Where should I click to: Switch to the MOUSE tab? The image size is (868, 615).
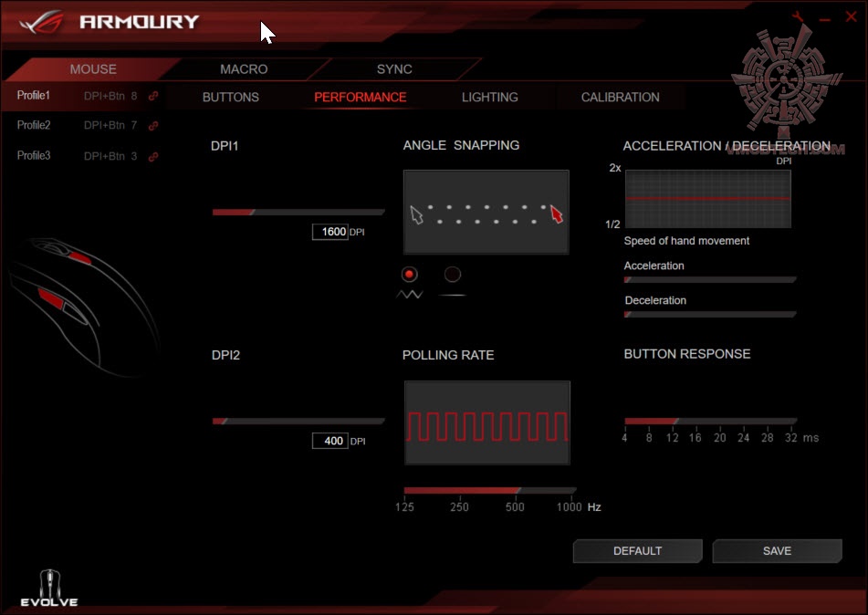click(x=93, y=69)
